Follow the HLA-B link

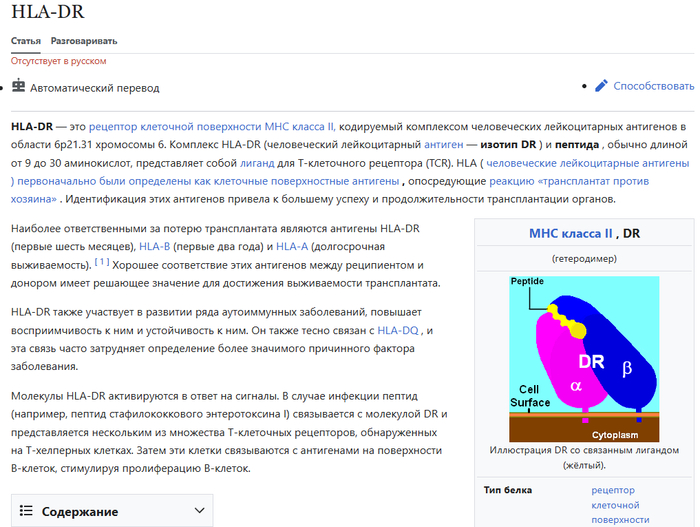pos(154,246)
